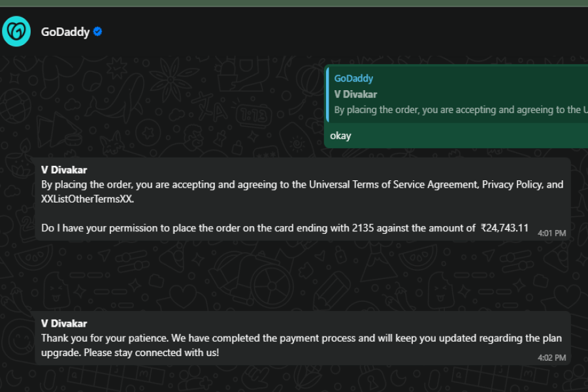Click the 4:01 PM message timestamp
Image resolution: width=588 pixels, height=392 pixels.
[551, 233]
